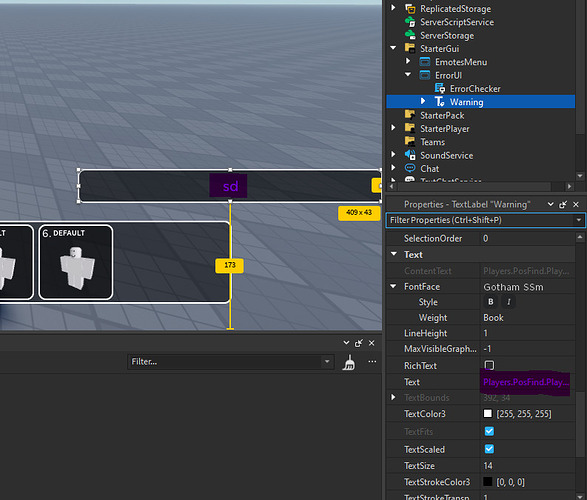The height and width of the screenshot is (500, 587).
Task: Collapse the StarterGui tree node
Action: pos(393,48)
